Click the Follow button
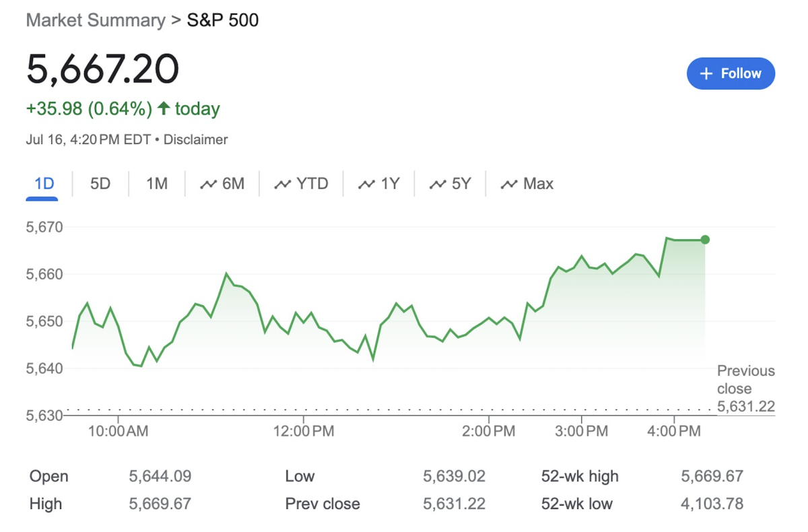The width and height of the screenshot is (808, 532). click(x=731, y=73)
